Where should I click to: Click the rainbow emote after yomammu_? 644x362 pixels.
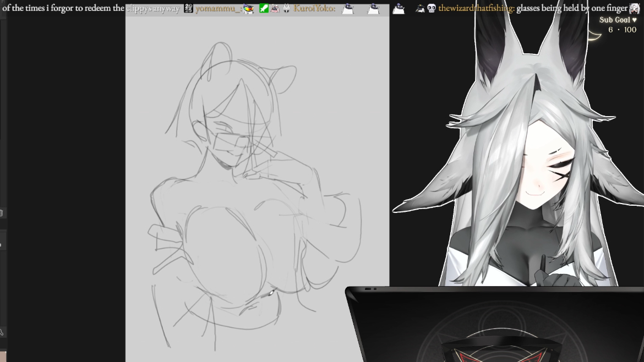[248, 8]
